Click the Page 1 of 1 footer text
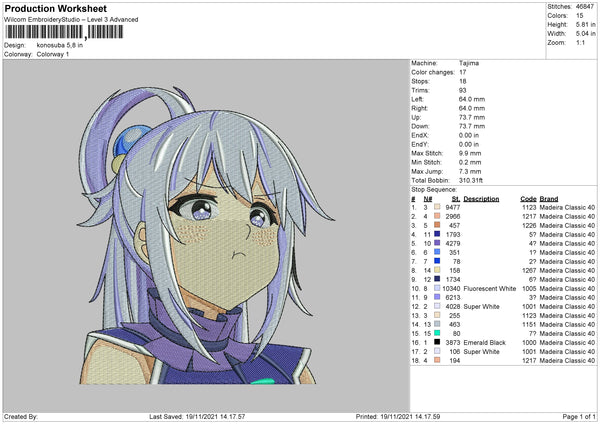The height and width of the screenshot is (424, 600). pos(579,416)
